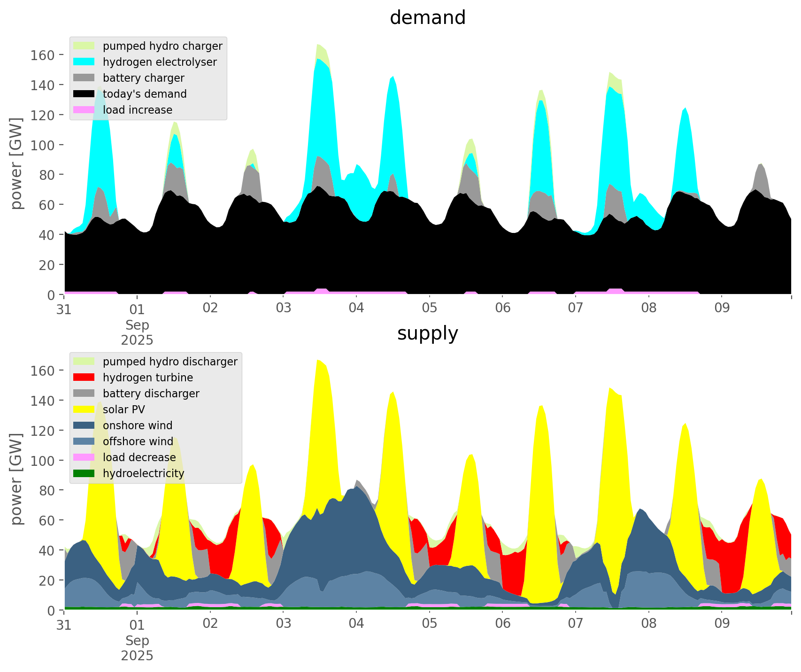The height and width of the screenshot is (672, 801).
Task: Click the 05 date tick under demand chart
Action: [429, 309]
